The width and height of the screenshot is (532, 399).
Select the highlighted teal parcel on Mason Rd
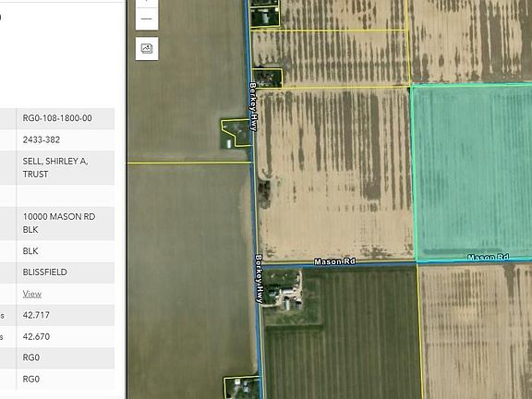[473, 173]
